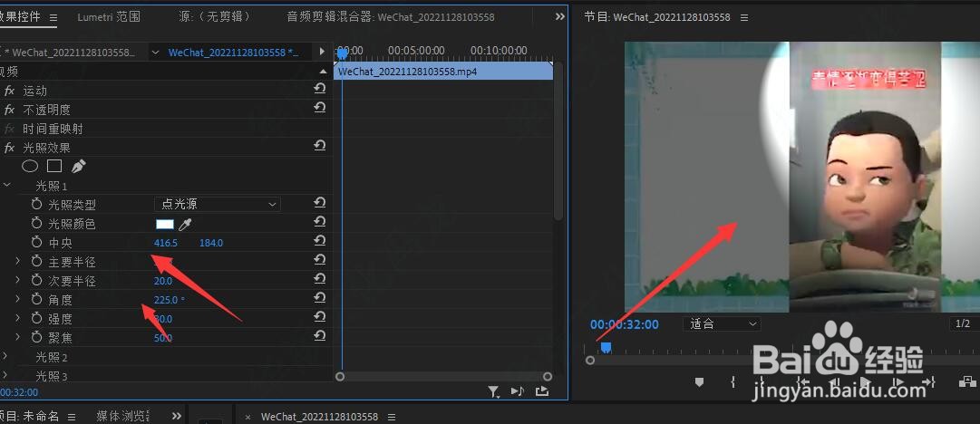This screenshot has height=424, width=980.
Task: Reset the 主要半径 parameter
Action: (x=319, y=260)
